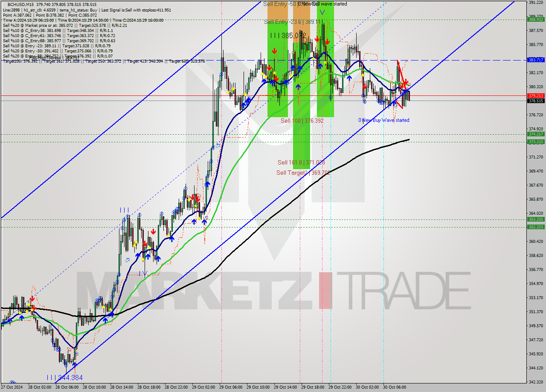Click the green 388.932 level tag
This screenshot has height=392, width=546.
tap(536, 19)
